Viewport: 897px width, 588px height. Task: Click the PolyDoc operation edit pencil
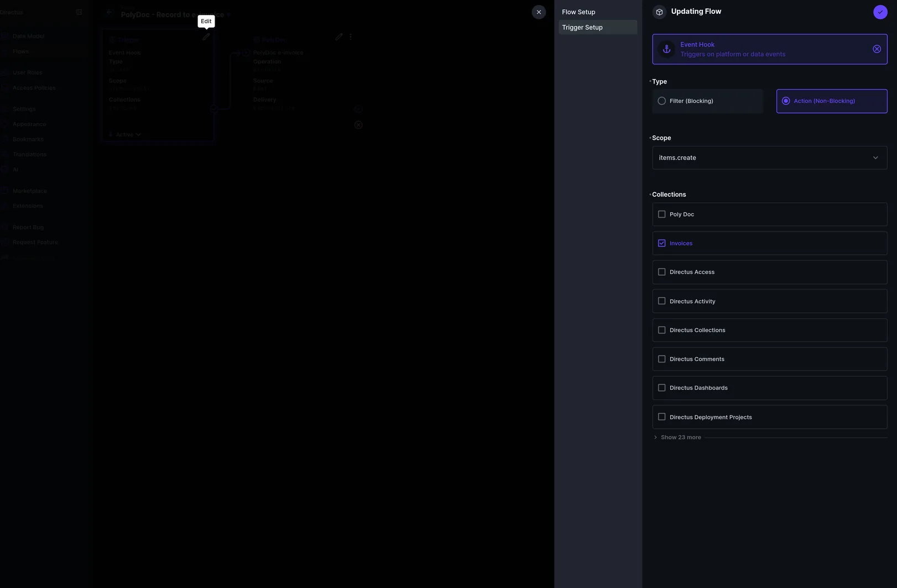coord(339,37)
